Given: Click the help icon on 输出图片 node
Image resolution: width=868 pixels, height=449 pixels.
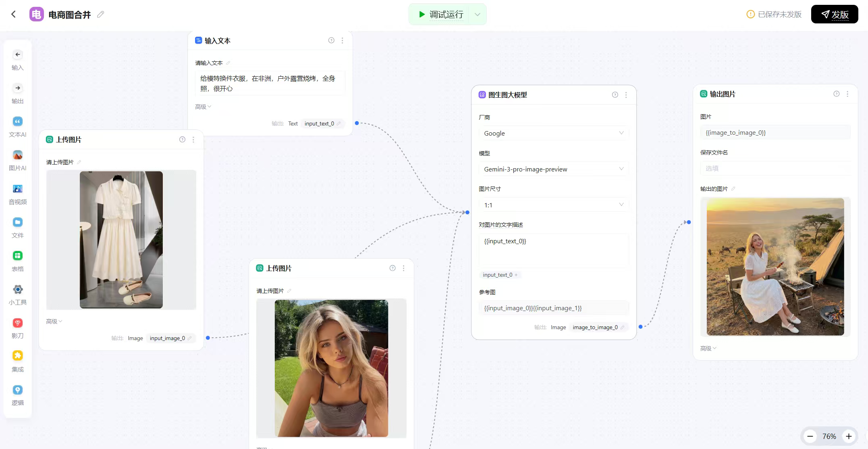Looking at the screenshot, I should point(837,94).
